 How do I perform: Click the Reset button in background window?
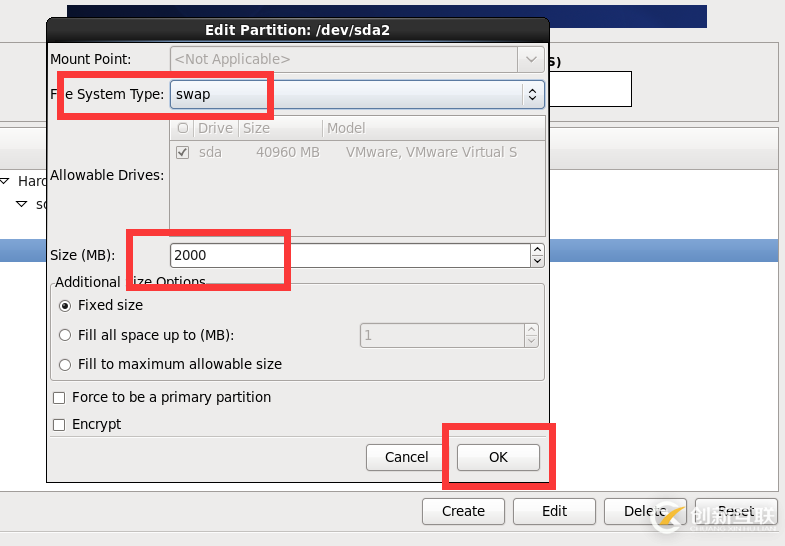tap(736, 511)
